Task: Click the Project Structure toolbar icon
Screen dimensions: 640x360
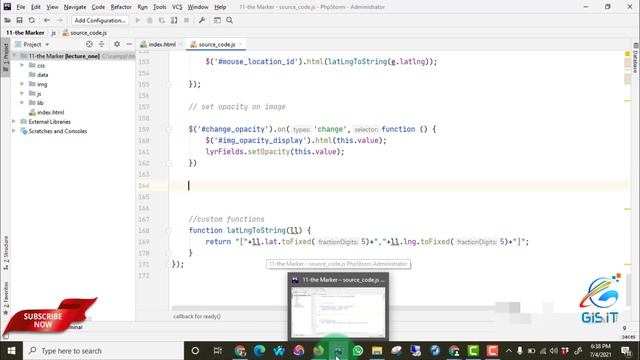Action: coord(217,20)
